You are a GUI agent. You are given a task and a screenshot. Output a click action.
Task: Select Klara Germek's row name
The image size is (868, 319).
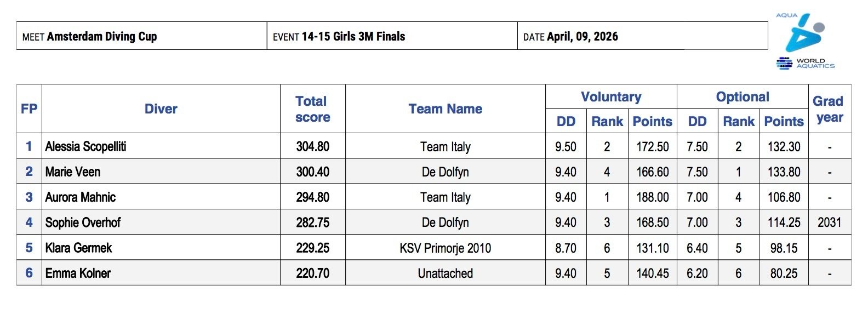[78, 248]
